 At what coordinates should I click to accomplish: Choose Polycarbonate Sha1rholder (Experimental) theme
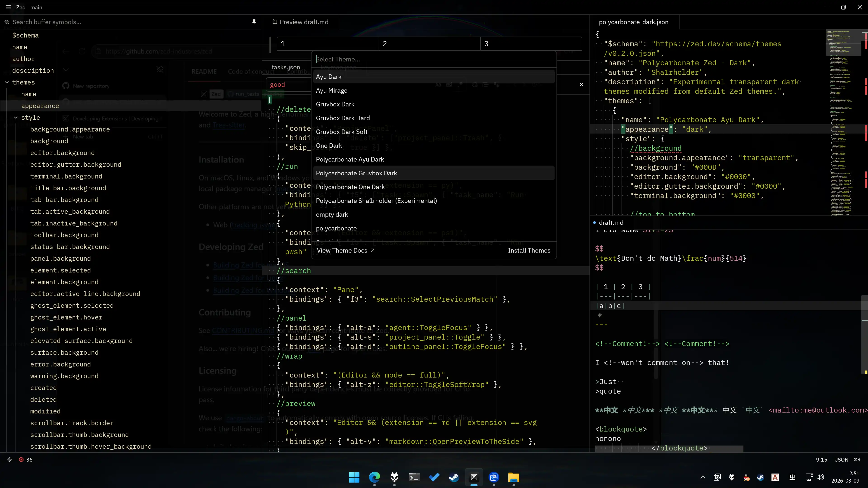pos(434,201)
